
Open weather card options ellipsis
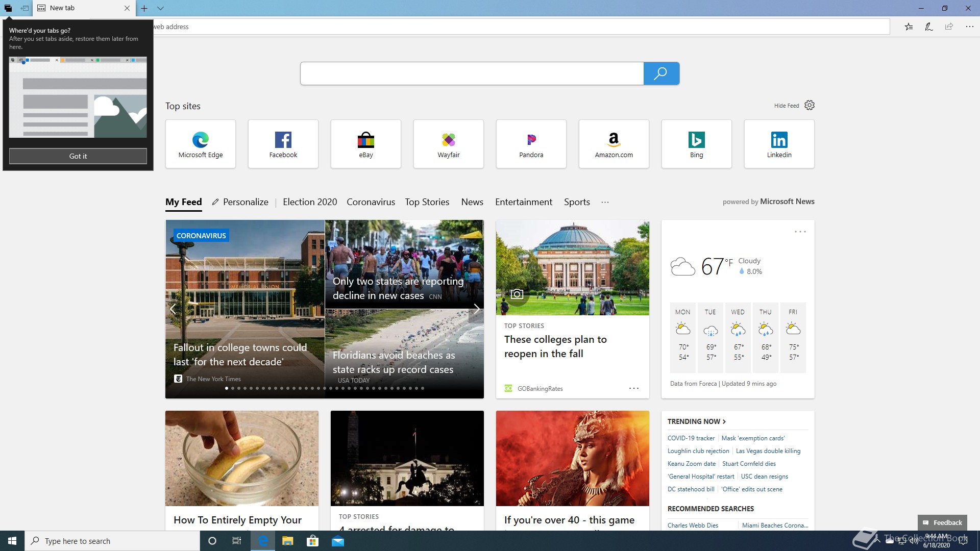click(800, 232)
